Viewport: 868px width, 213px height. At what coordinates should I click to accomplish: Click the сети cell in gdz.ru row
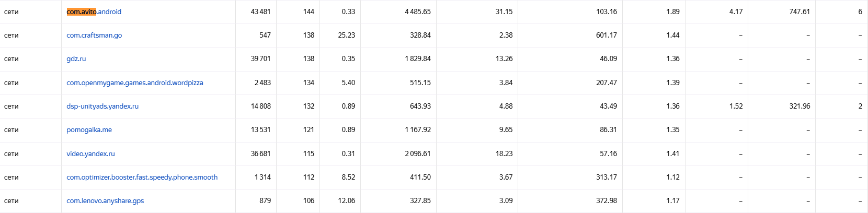pos(12,58)
